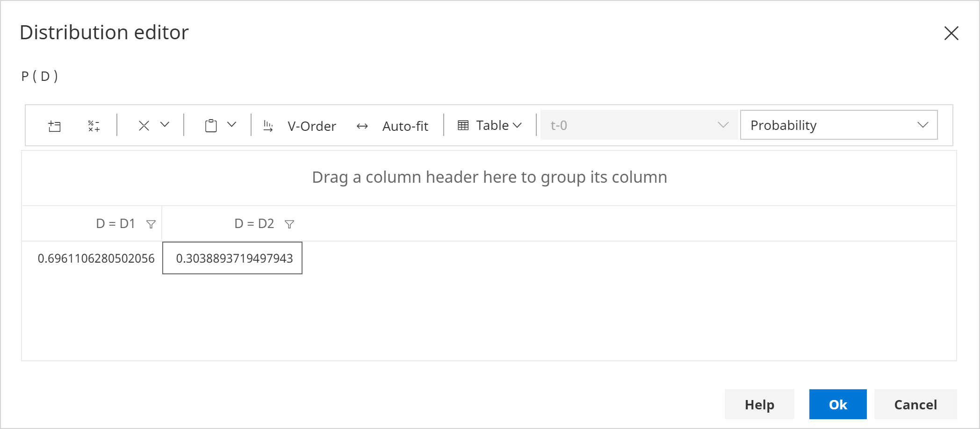Click the normalize/calculate operators icon
Screen dimensions: 980x429
pos(94,126)
